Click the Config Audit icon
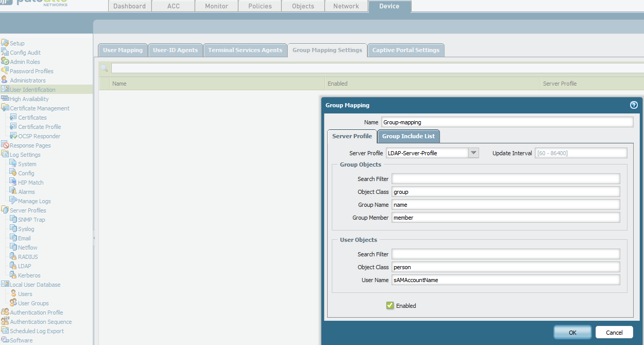Screen dimensions: 644x345 pos(5,52)
